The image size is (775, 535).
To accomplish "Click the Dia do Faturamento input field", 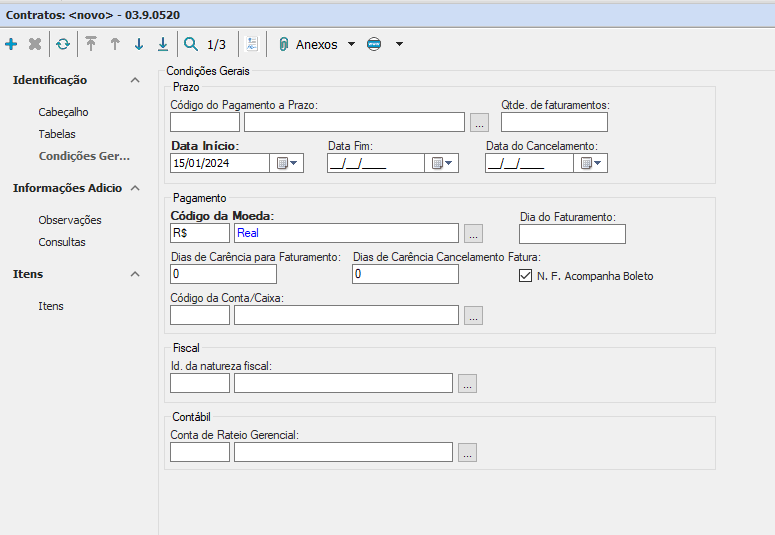I will (572, 234).
